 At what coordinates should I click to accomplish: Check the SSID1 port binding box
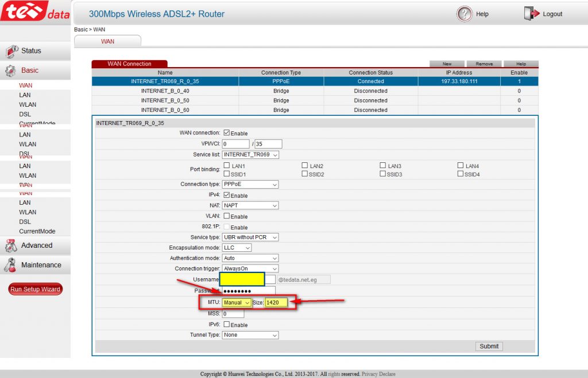(226, 174)
